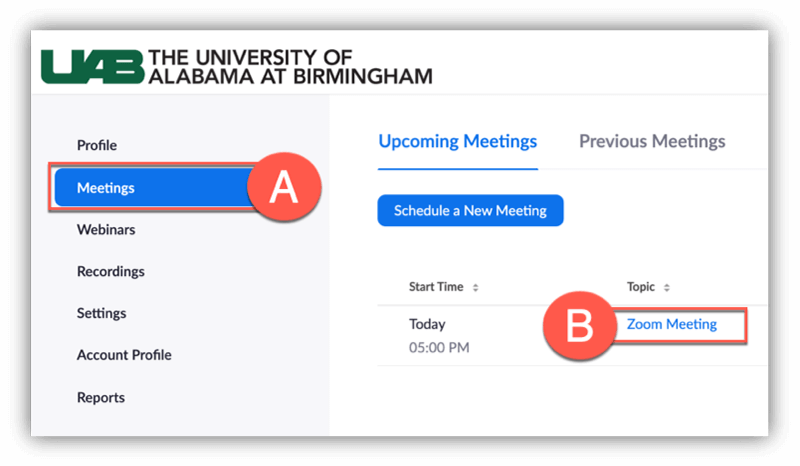Click the sort arrows beside Topic
800x466 pixels.
[666, 288]
